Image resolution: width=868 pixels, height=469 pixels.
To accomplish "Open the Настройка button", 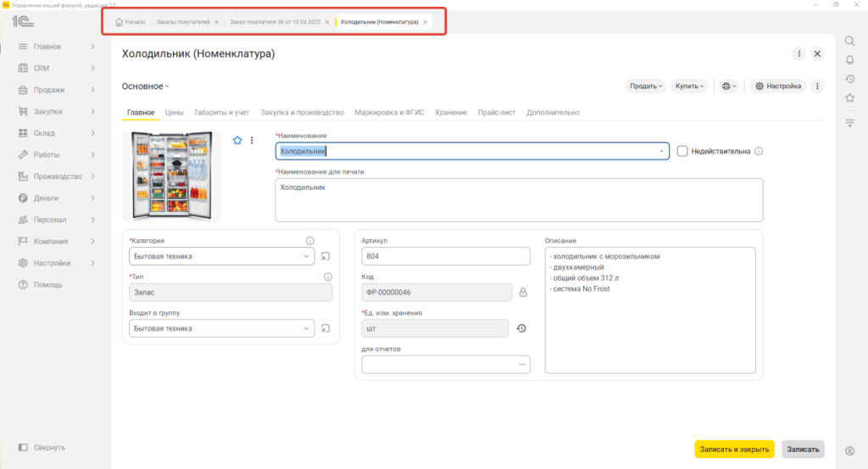I will pos(778,86).
